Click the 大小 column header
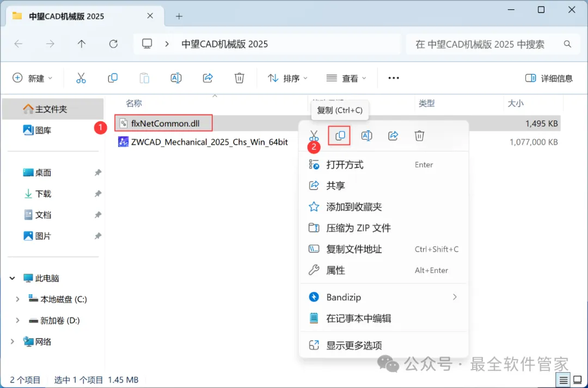 [515, 103]
